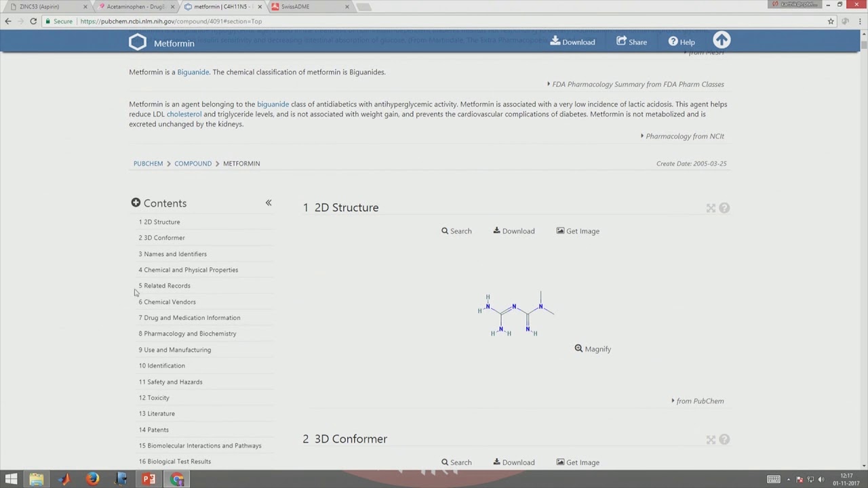Viewport: 868px width, 488px height.
Task: Click Search in the 3D Conformer section
Action: click(456, 462)
